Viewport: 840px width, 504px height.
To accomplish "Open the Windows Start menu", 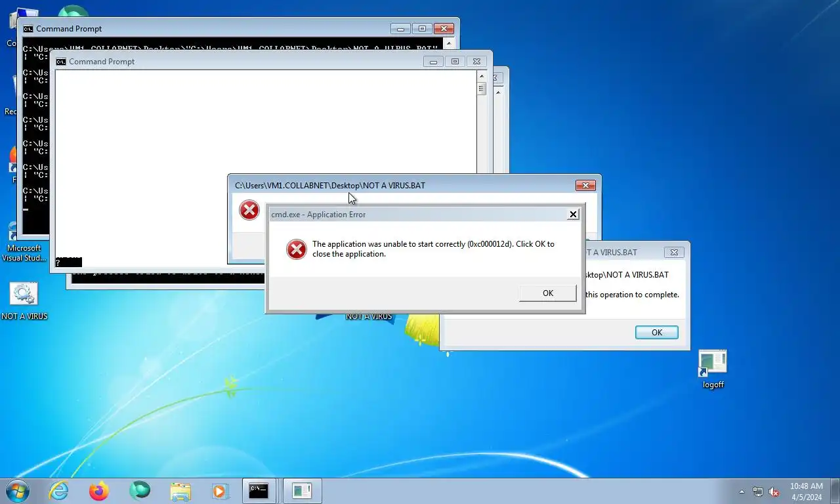I will pyautogui.click(x=17, y=491).
